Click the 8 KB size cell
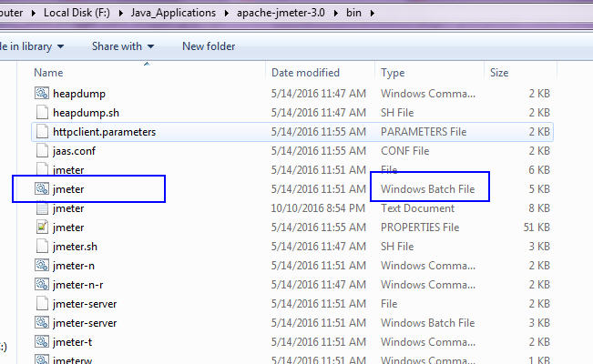The width and height of the screenshot is (593, 364). [x=539, y=208]
